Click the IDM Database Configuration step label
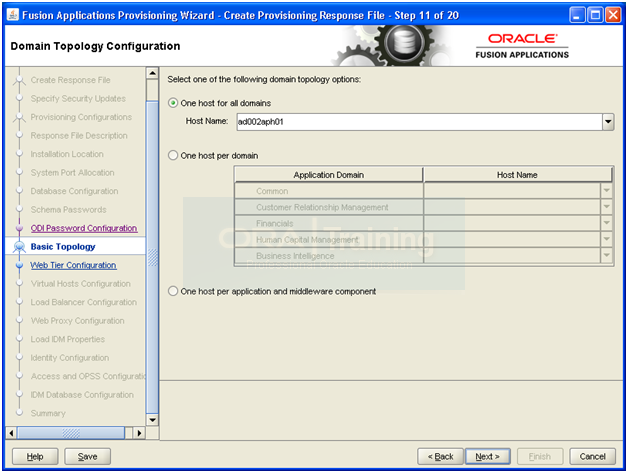 coord(82,395)
